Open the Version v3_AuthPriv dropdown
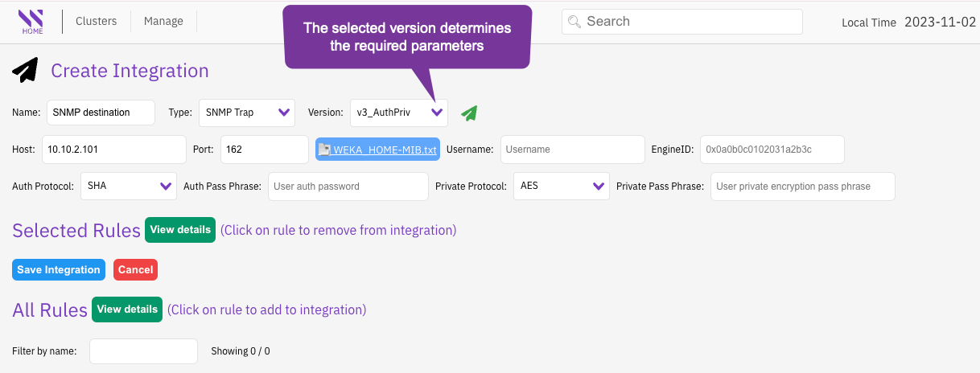Viewport: 980px width, 373px height. click(399, 113)
